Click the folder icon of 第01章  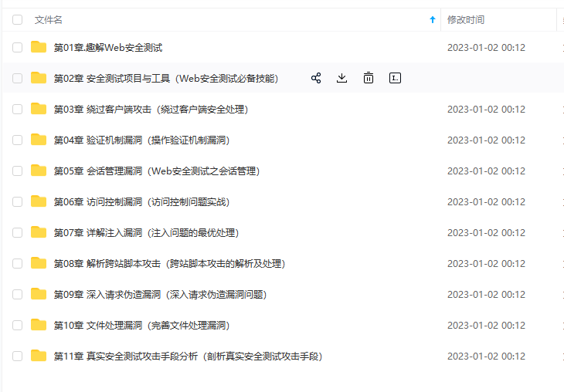pyautogui.click(x=39, y=47)
